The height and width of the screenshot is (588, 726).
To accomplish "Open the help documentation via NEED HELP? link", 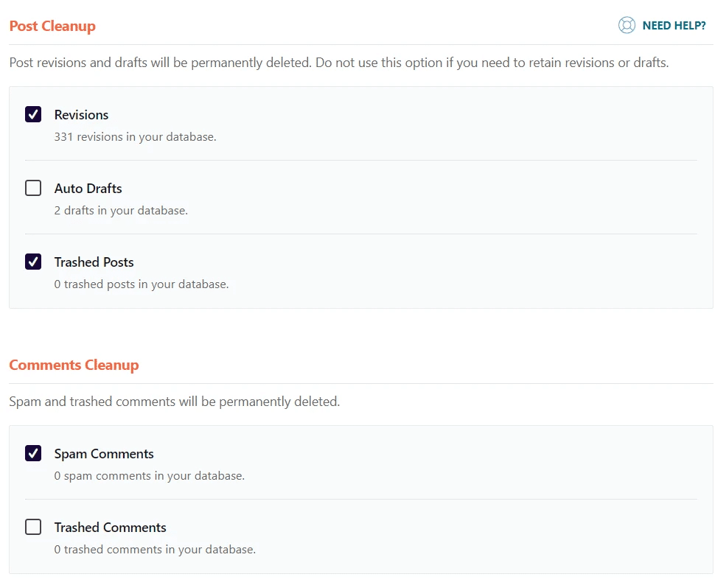I will [672, 24].
